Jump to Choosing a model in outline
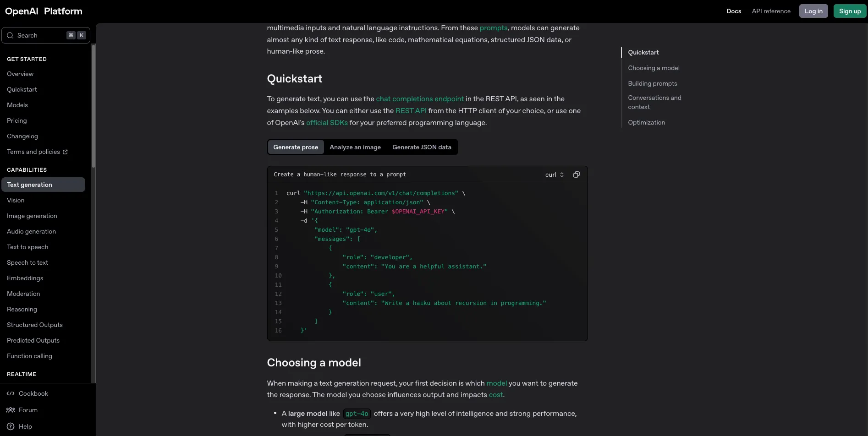 654,68
